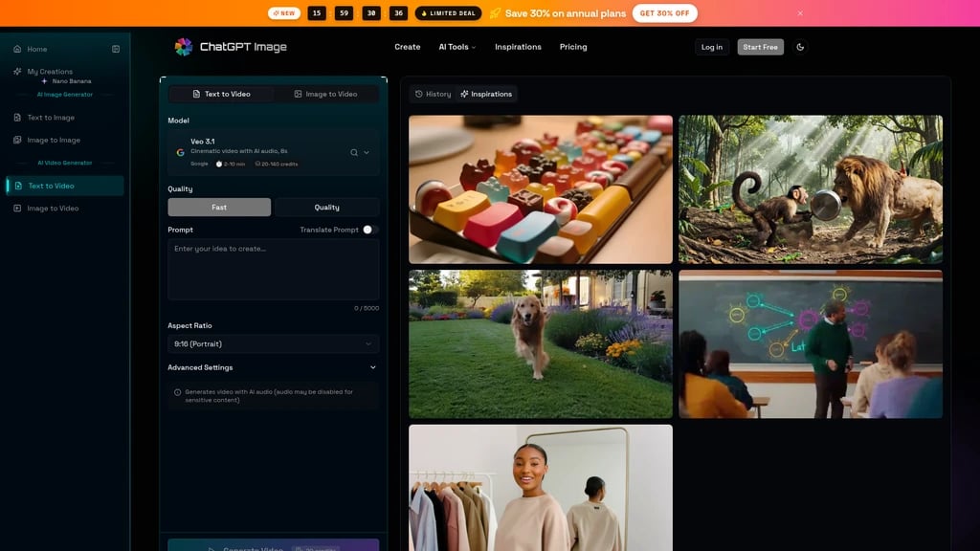
Task: Click the GET 30% OFF button
Action: point(664,13)
